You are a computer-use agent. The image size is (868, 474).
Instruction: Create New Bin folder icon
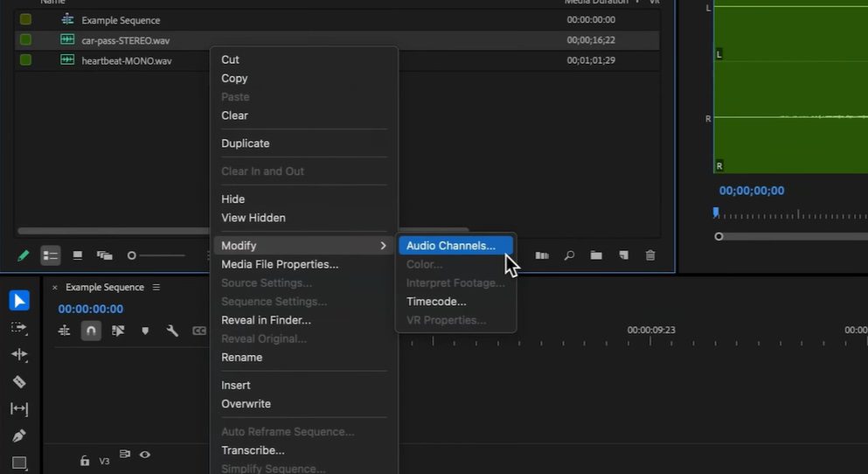pyautogui.click(x=596, y=255)
